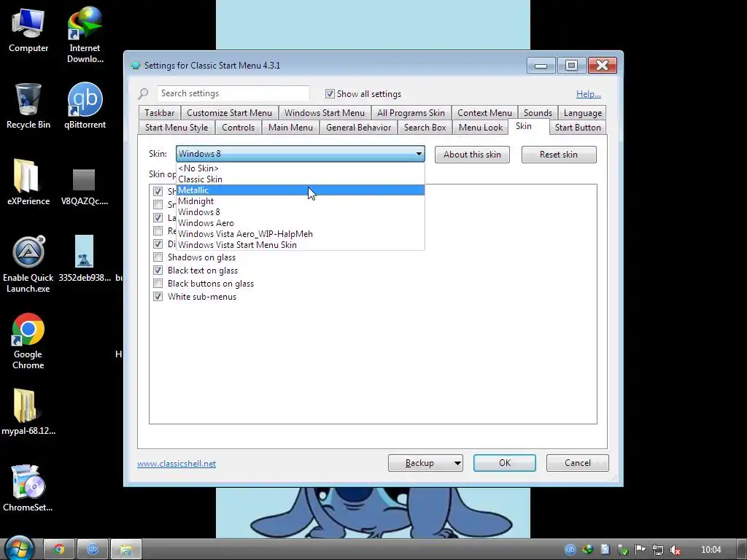Click the taskbar clock showing 10:04
This screenshot has height=560, width=747.
711,550
